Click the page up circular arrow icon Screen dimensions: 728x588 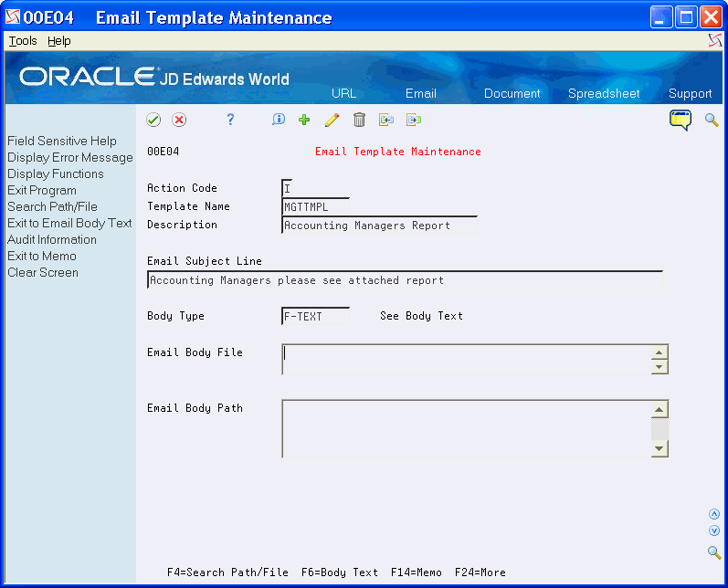714,514
